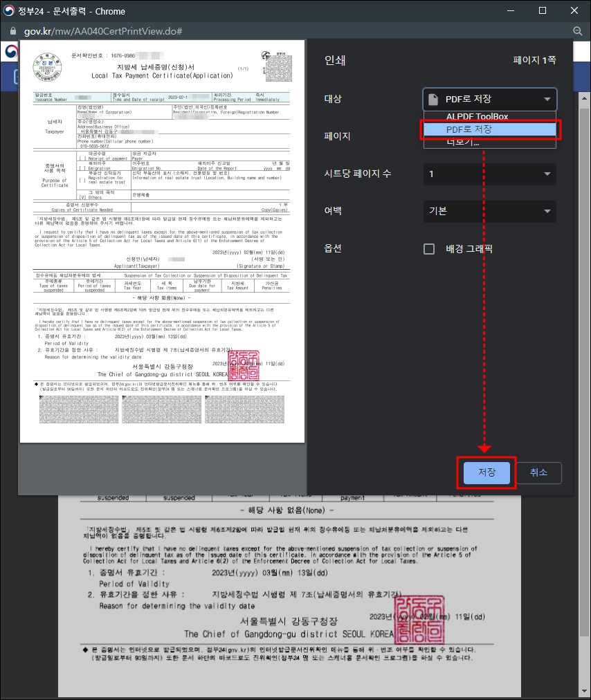Open the 대상 destination dropdown
This screenshot has width=591, height=700.
tap(489, 99)
